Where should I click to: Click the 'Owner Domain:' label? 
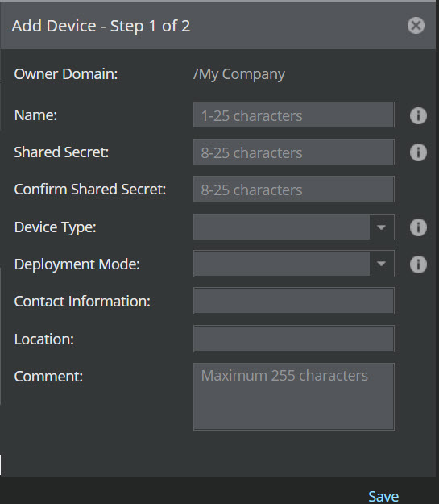coord(66,74)
